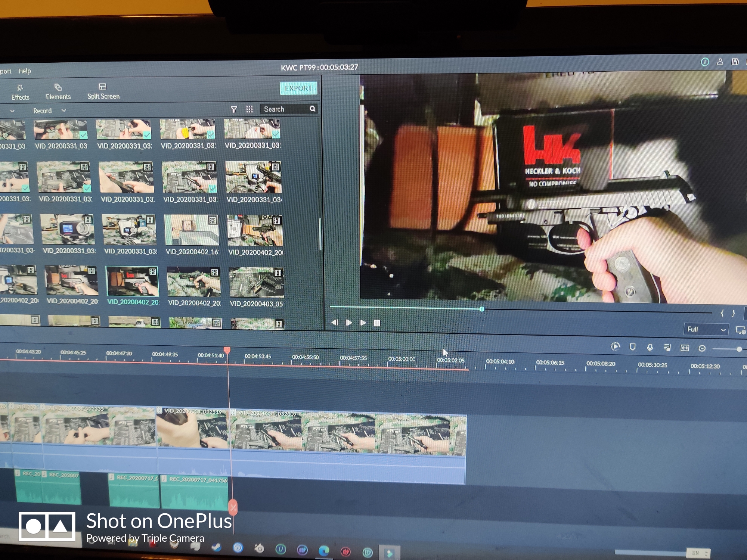Switch to the Split Screen tab
Screen dimensions: 747x560
click(x=103, y=91)
